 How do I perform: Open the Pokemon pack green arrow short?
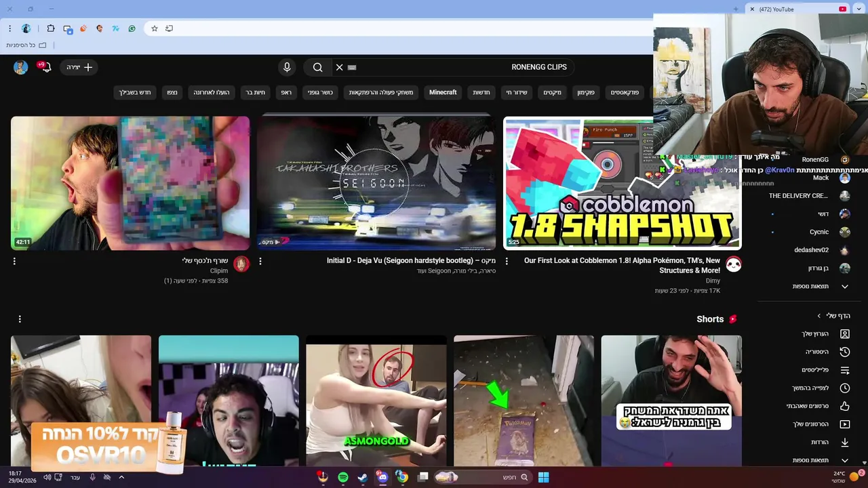[524, 401]
